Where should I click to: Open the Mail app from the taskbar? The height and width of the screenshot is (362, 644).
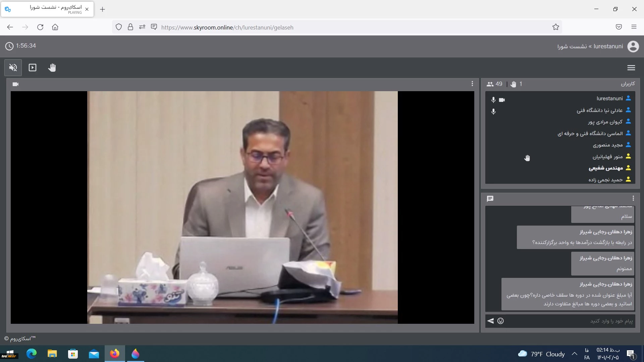pyautogui.click(x=94, y=354)
